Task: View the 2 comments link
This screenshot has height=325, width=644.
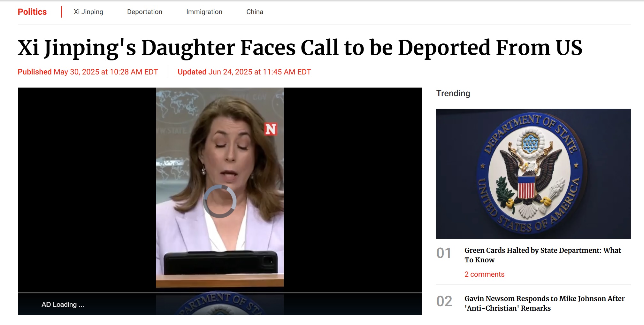Action: tap(484, 274)
